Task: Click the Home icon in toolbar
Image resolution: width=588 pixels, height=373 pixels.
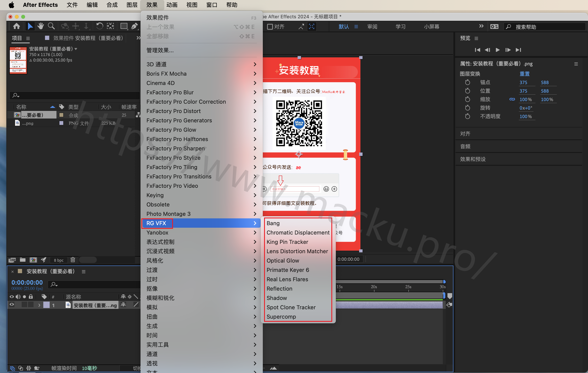Action: (x=16, y=26)
